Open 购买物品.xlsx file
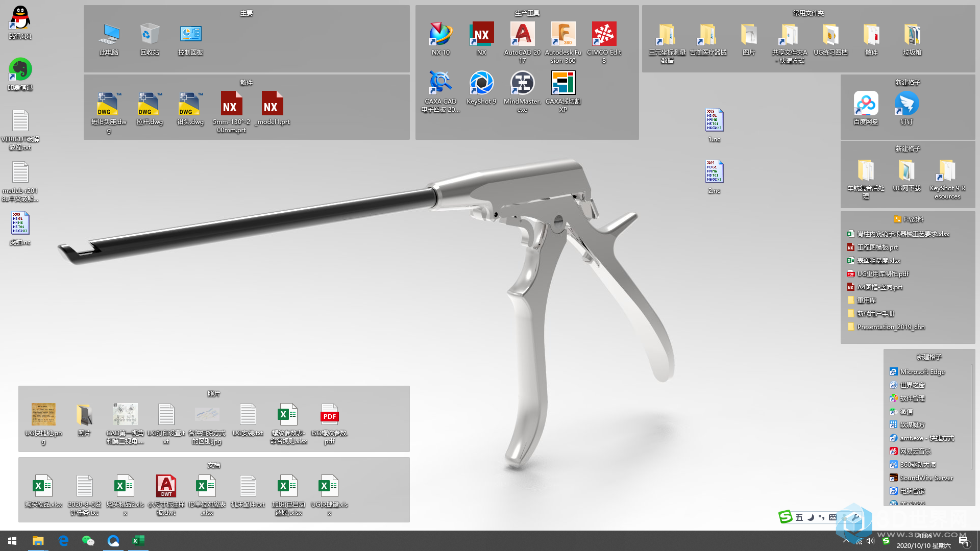Viewport: 980px width, 551px height. coord(43,491)
